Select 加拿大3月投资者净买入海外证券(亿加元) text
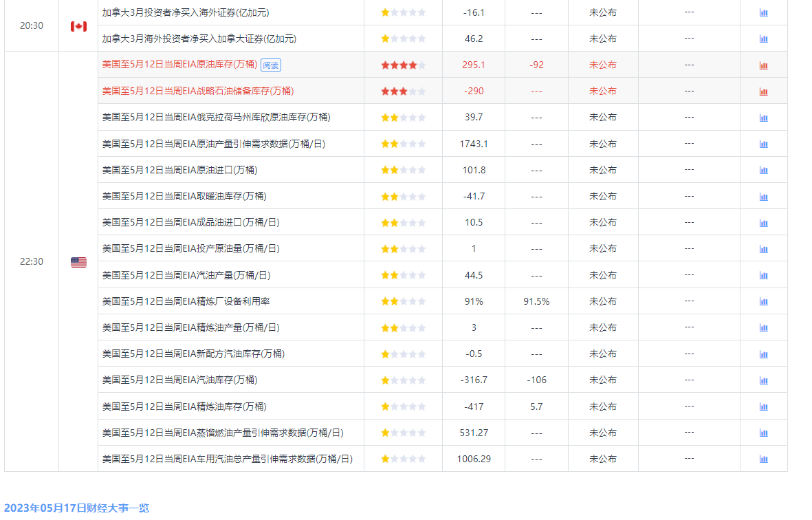The image size is (812, 520). point(186,12)
